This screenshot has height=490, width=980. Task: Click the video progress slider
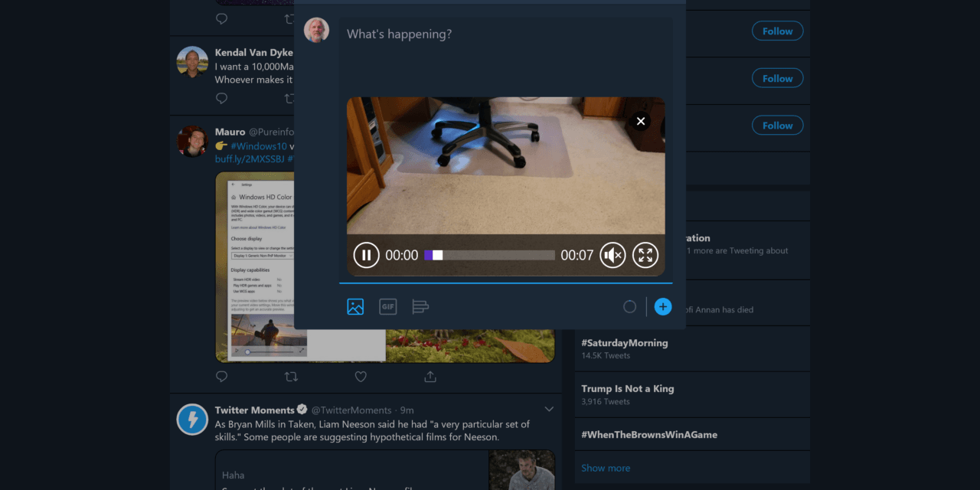pyautogui.click(x=490, y=255)
